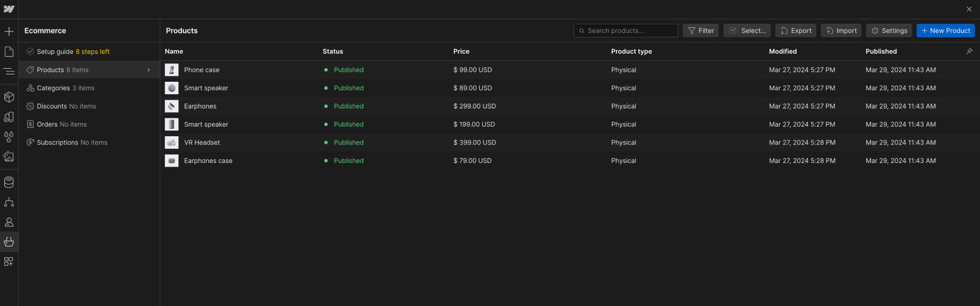Open the Select... bulk selection mode
The height and width of the screenshot is (306, 980).
pos(747,31)
